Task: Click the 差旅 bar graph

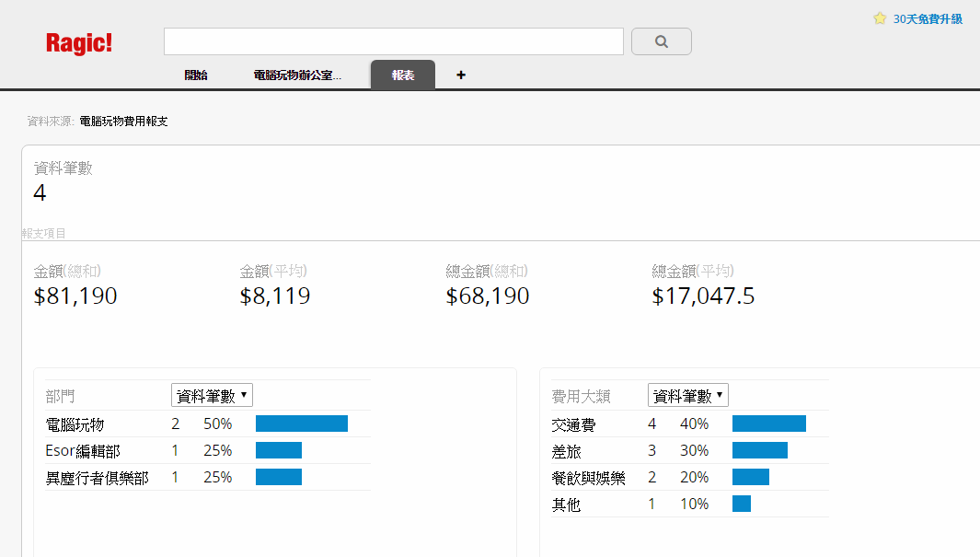Action: point(760,450)
